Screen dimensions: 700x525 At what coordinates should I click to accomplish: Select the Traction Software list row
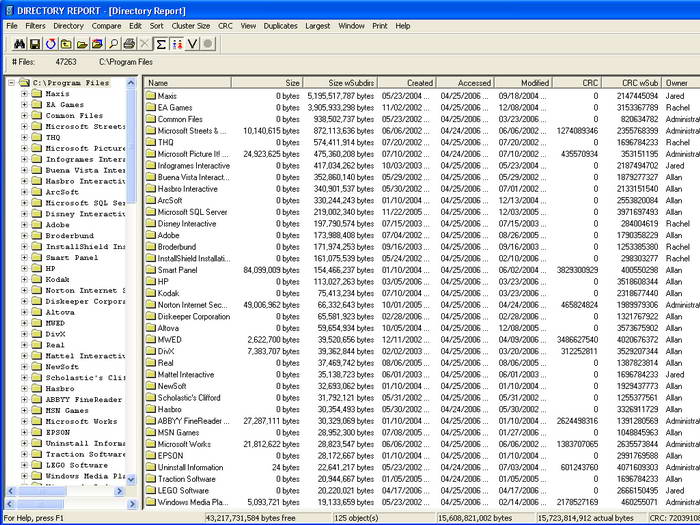coord(422,479)
